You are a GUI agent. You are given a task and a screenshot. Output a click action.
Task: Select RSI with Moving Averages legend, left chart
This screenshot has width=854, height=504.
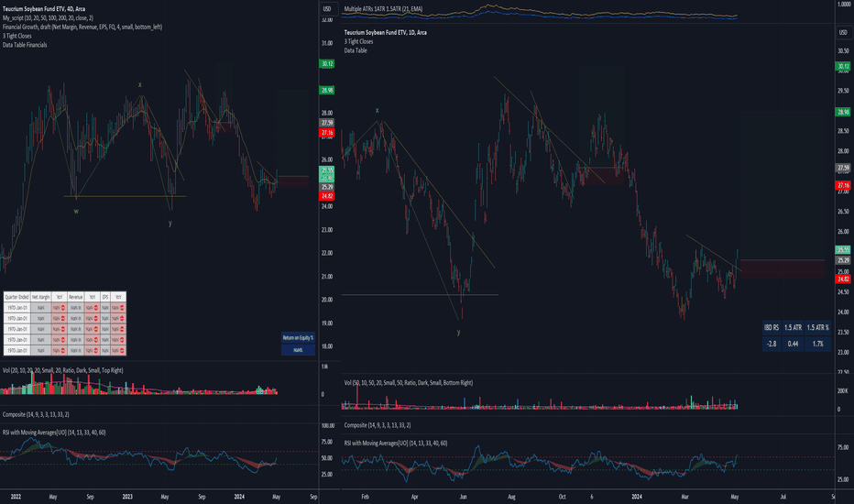pos(54,433)
